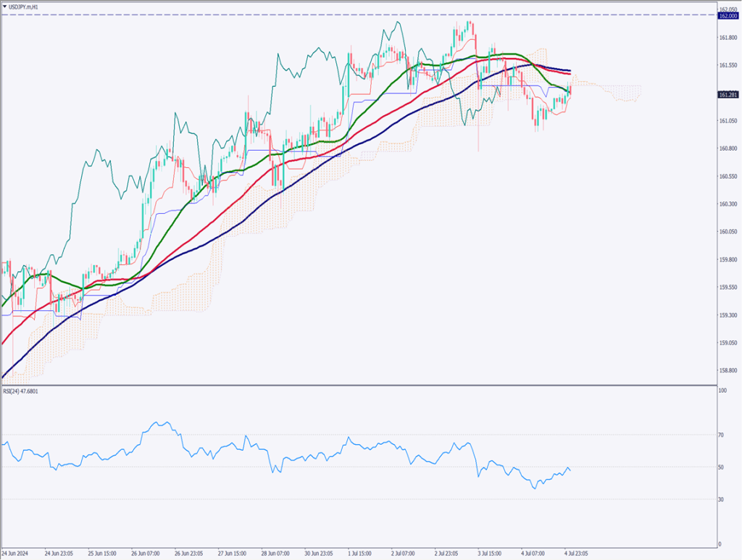Select the 4 Jul 23:05 time label

[575, 553]
